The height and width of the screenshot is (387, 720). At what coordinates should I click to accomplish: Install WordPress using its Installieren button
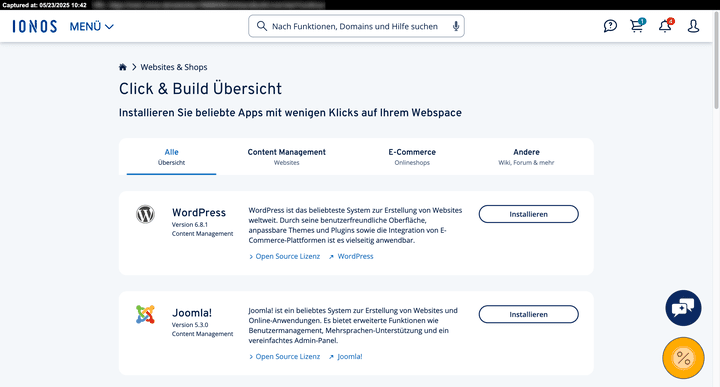[529, 214]
